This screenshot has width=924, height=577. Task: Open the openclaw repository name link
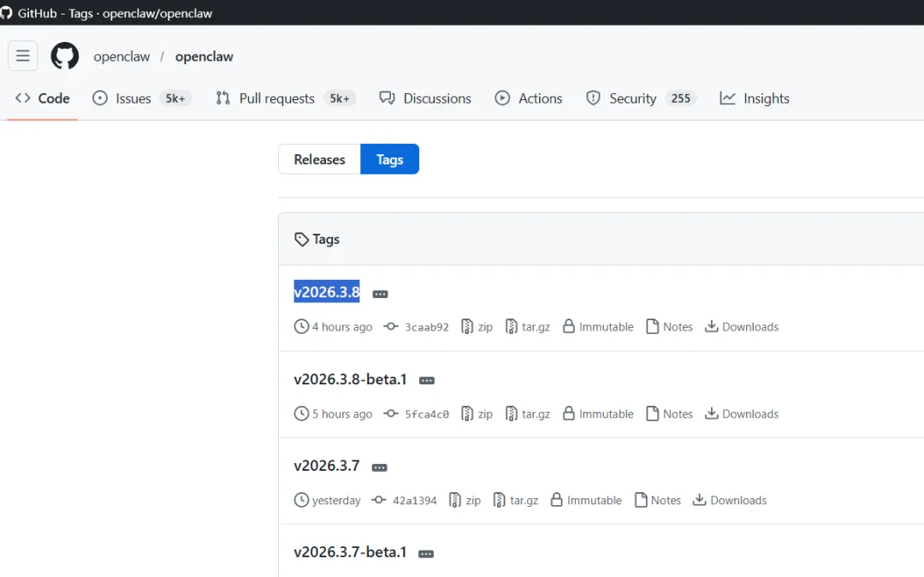tap(204, 57)
